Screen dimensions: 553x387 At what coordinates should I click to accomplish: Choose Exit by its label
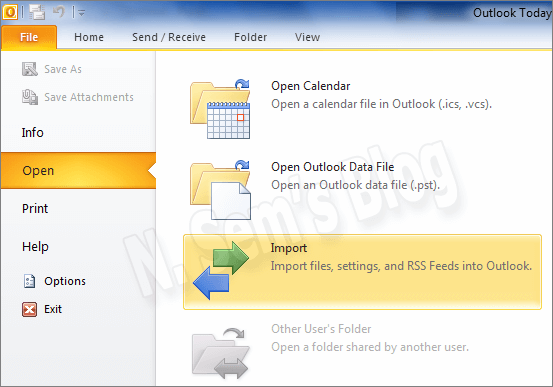point(53,309)
